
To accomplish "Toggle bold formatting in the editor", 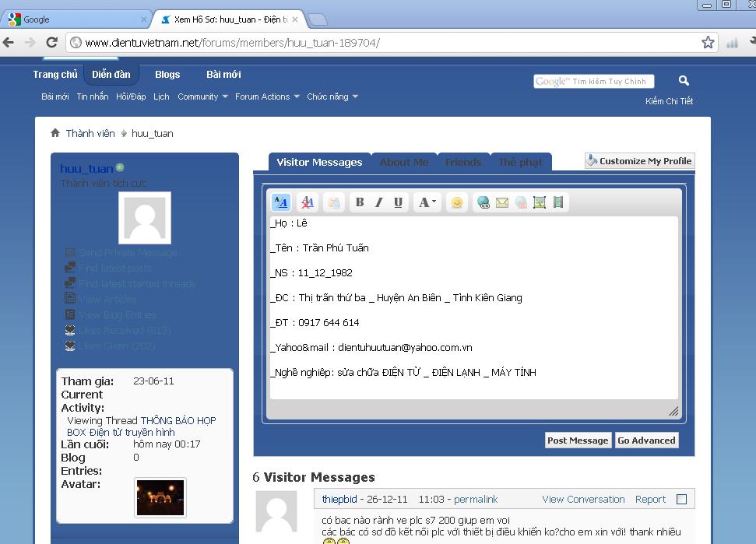I will (x=360, y=202).
